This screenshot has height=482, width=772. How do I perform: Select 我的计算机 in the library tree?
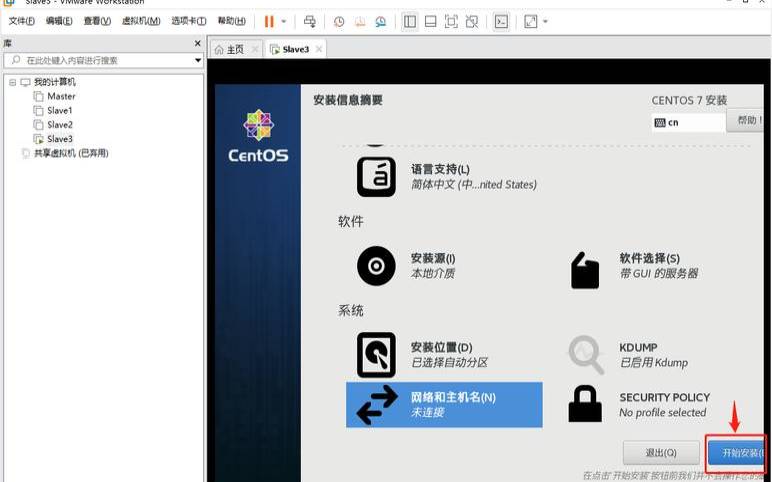coord(54,82)
